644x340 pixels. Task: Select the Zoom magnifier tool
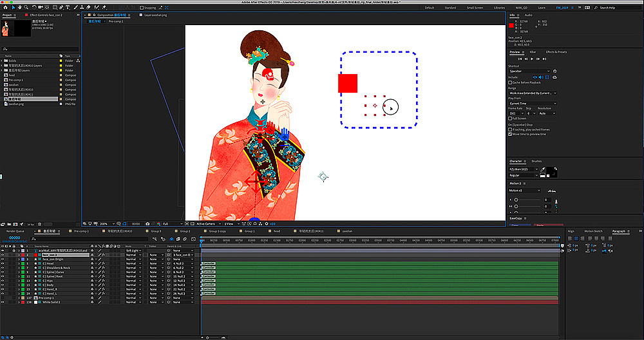click(x=26, y=7)
